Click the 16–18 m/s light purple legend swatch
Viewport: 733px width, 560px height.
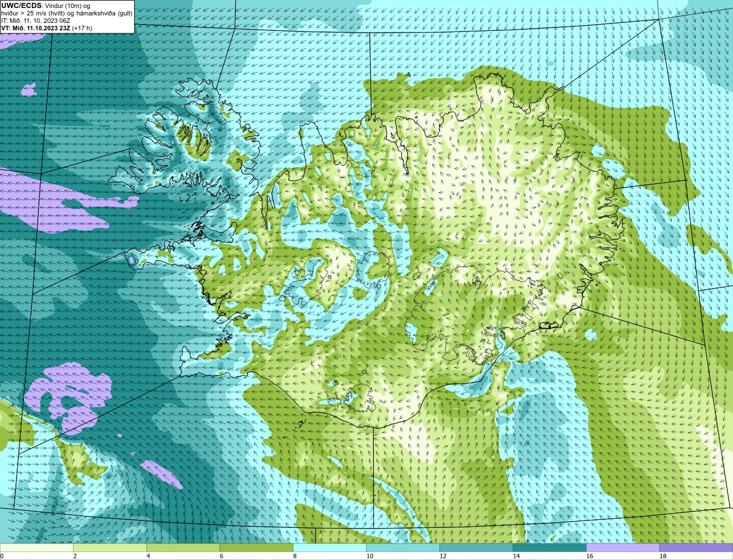tap(623, 548)
